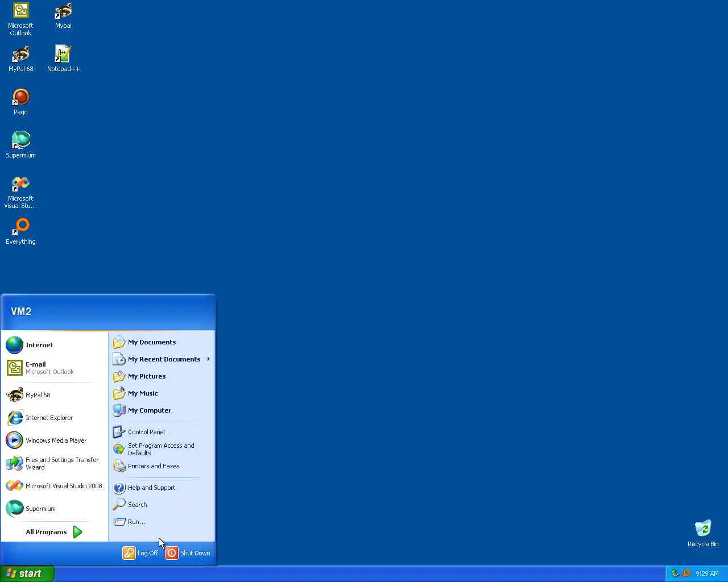
Task: Select the Recycle Bin icon
Action: click(x=703, y=533)
